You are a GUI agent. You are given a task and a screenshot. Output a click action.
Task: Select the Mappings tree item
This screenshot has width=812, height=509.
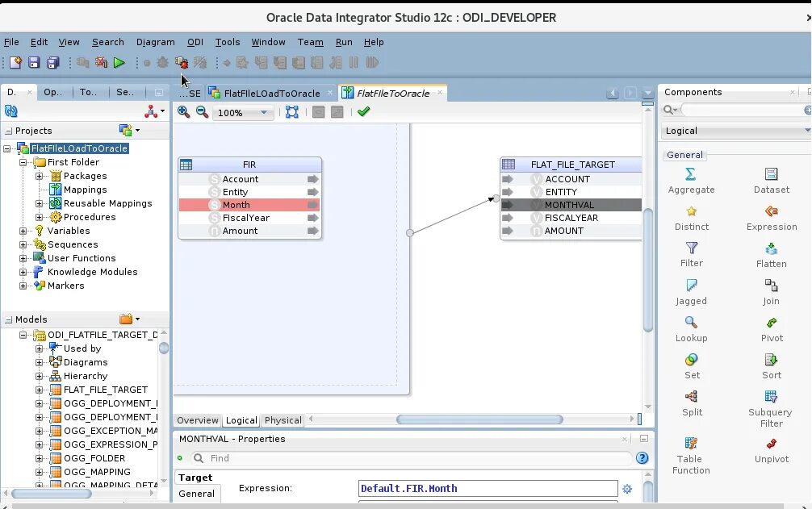(x=85, y=190)
